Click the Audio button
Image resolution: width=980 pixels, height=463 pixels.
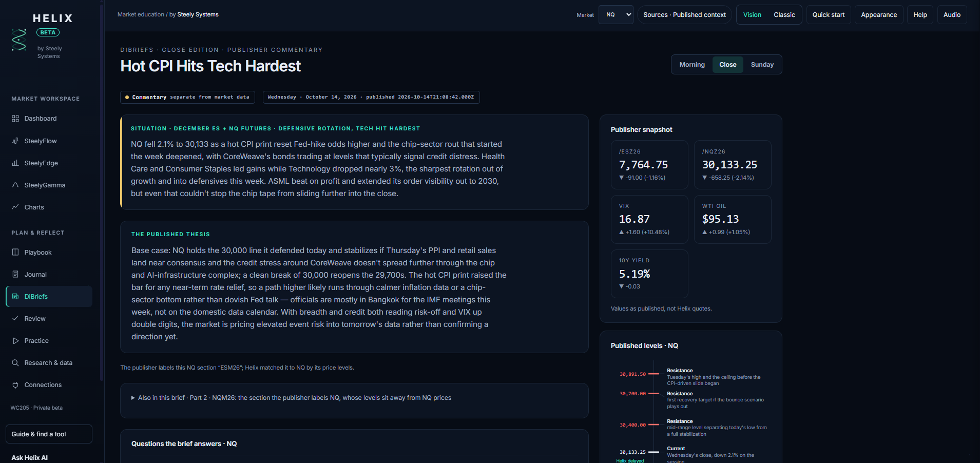(x=952, y=15)
